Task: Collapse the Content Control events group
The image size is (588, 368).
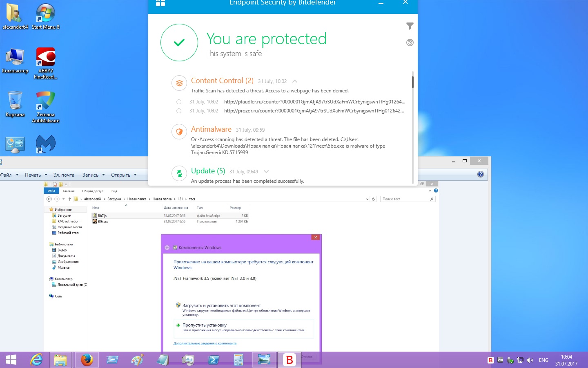Action: 295,81
